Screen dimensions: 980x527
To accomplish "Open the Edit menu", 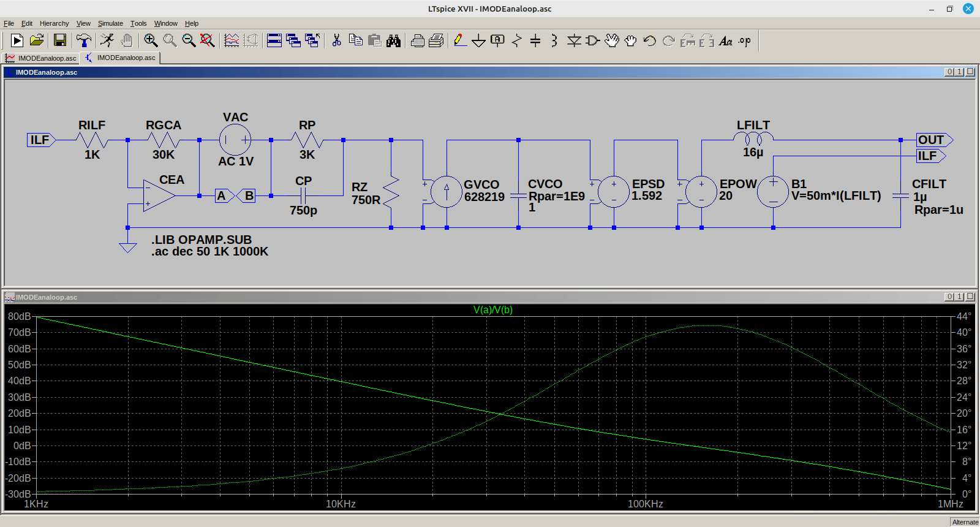I will [x=27, y=23].
